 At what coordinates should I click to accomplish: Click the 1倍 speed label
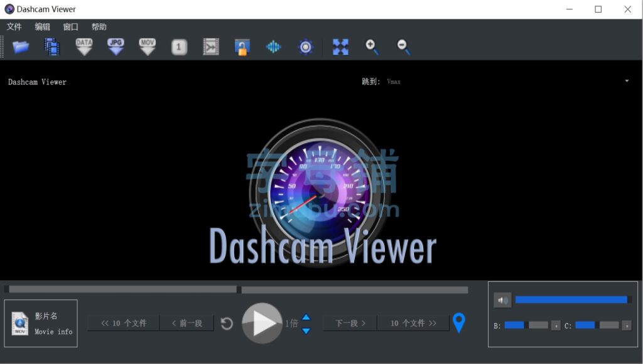click(x=291, y=323)
